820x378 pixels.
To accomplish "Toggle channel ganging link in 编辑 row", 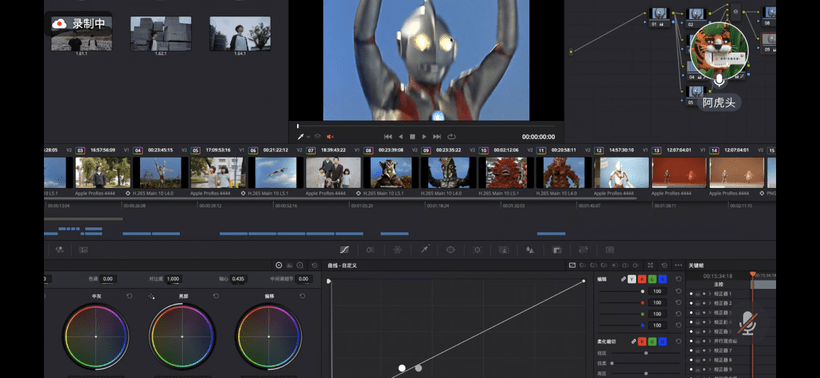I will point(623,279).
